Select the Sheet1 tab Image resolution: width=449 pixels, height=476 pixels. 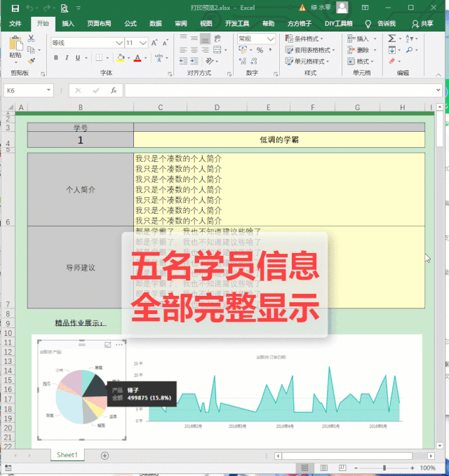click(67, 455)
